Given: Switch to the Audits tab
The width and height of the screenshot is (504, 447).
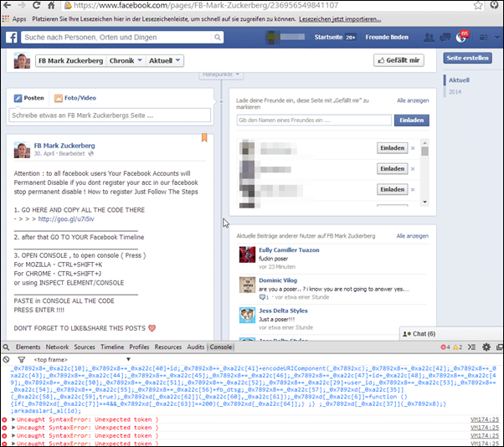Looking at the screenshot, I should [195, 347].
